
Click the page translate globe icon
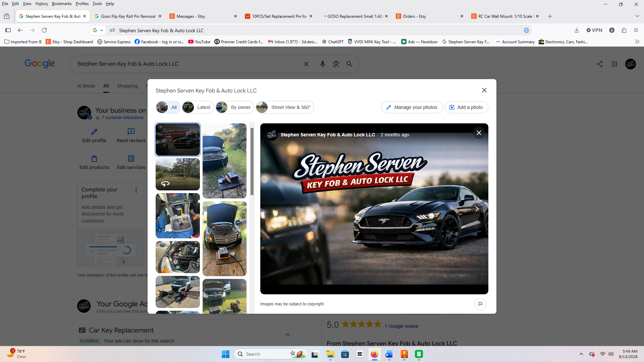[526, 30]
